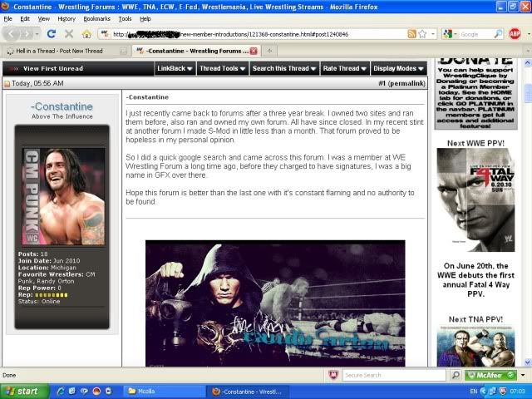Subscribe via the RSS feed icon

411,33
